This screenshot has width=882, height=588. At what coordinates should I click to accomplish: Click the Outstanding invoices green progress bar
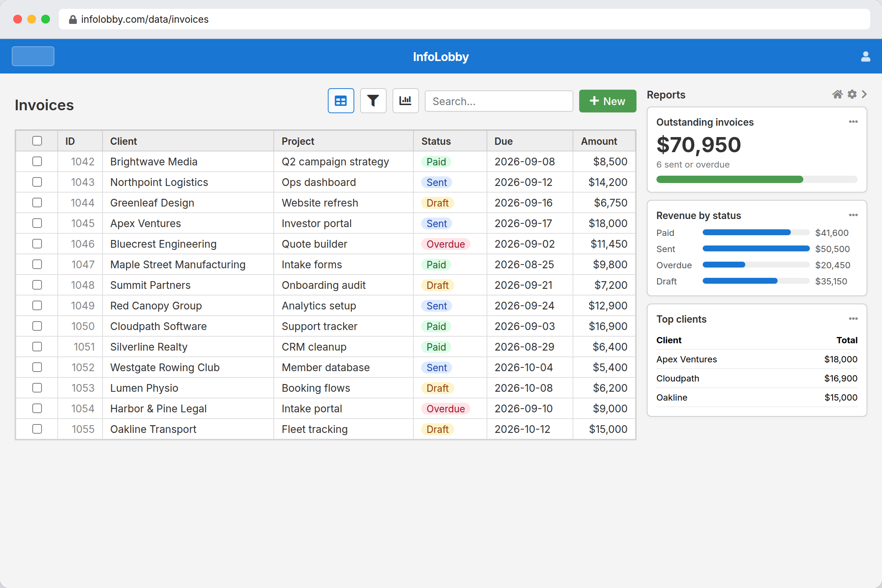729,179
